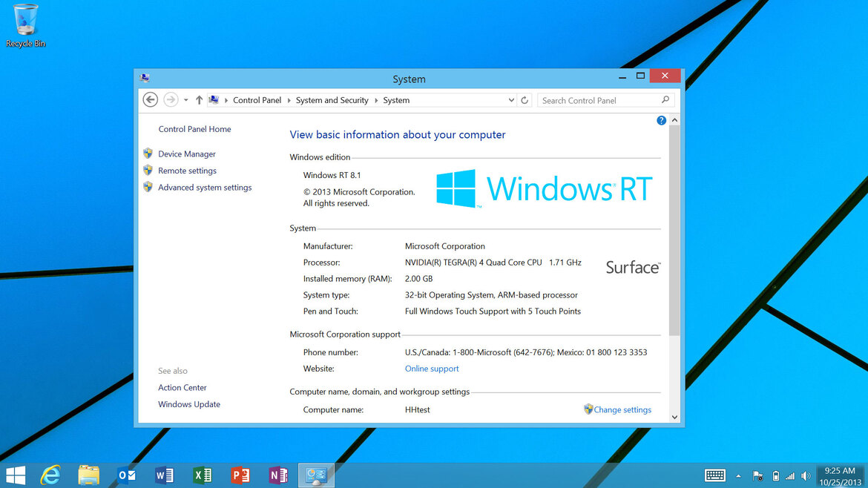The height and width of the screenshot is (488, 868).
Task: Show hidden tray icons arrow
Action: click(x=738, y=476)
